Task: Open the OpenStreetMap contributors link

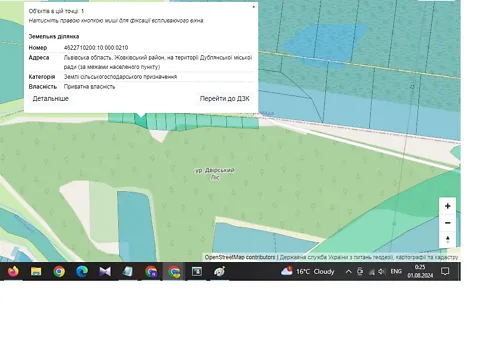Action: click(240, 257)
